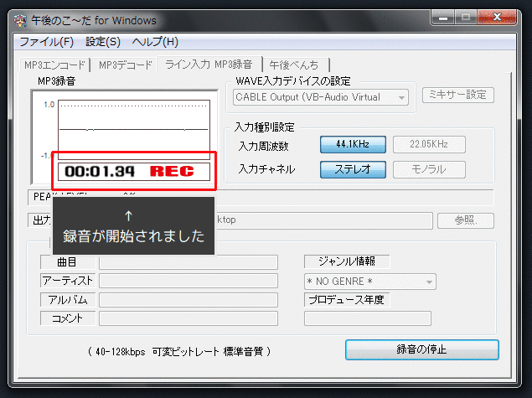
Task: Open the 設定(S) menu
Action: point(103,42)
